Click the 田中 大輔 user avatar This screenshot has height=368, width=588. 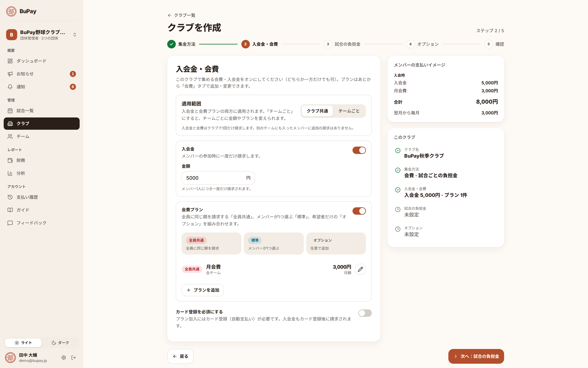[10, 358]
